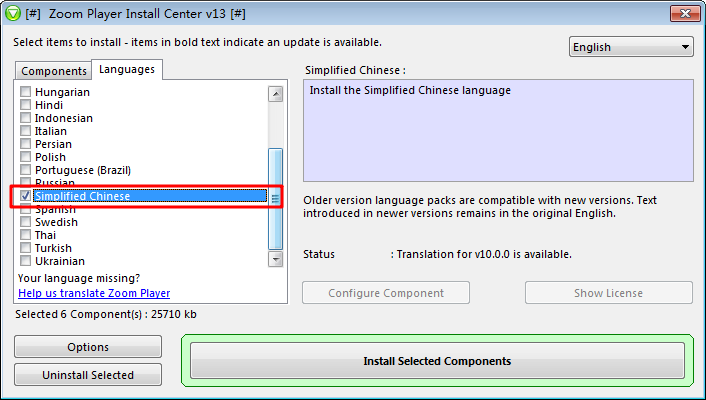Click the Simplified Chinese description box
The width and height of the screenshot is (706, 400).
498,131
